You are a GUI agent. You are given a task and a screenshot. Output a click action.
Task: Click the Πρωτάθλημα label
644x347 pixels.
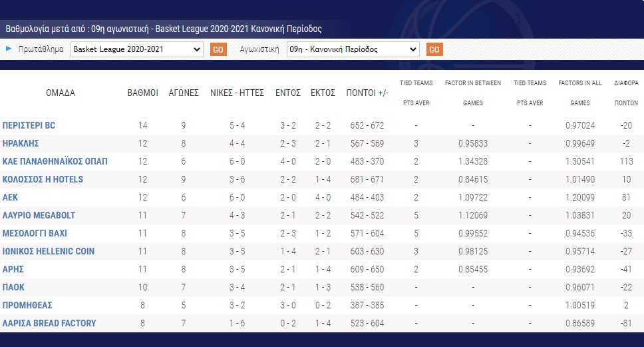click(41, 49)
